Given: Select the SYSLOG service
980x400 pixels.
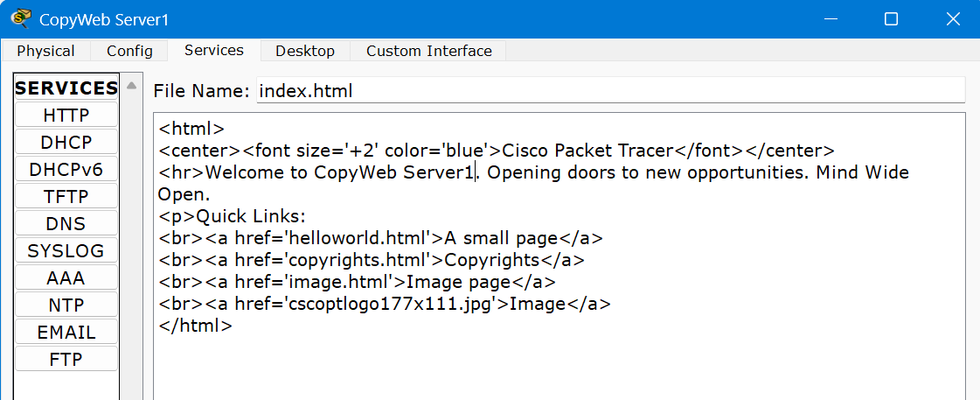Looking at the screenshot, I should tap(66, 250).
